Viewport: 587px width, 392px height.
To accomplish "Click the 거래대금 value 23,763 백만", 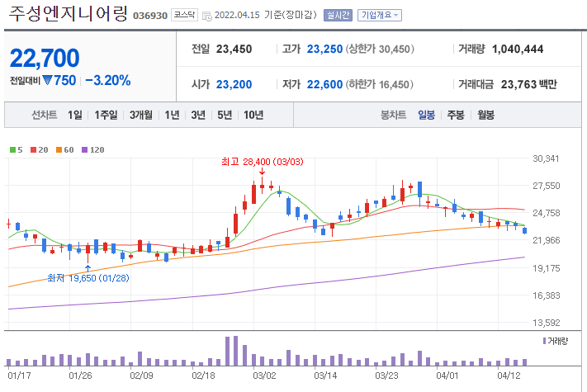I will pos(529,84).
